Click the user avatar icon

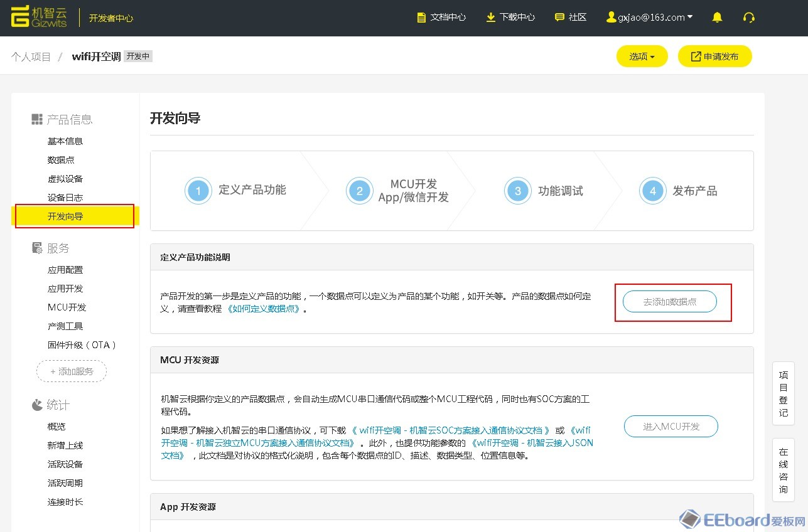(x=611, y=17)
